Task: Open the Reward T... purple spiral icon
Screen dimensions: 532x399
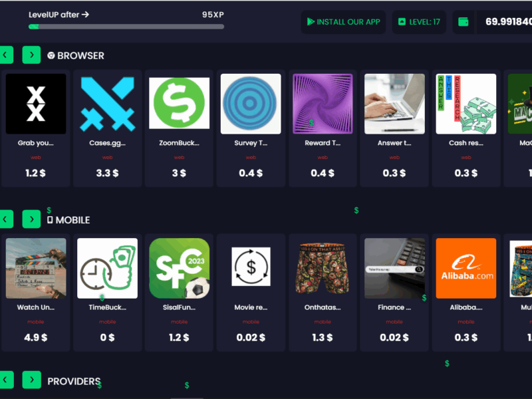Action: (x=323, y=104)
